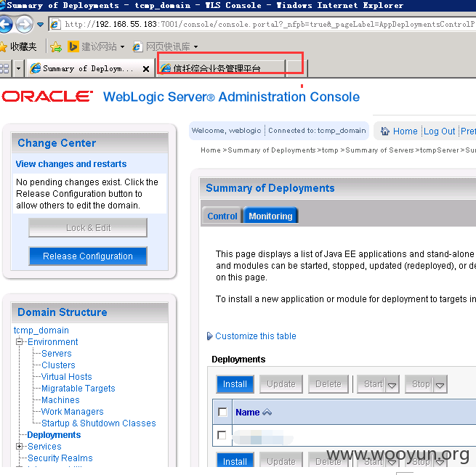Click the Oracle logo
Image resolution: width=476 pixels, height=475 pixels.
(x=47, y=97)
